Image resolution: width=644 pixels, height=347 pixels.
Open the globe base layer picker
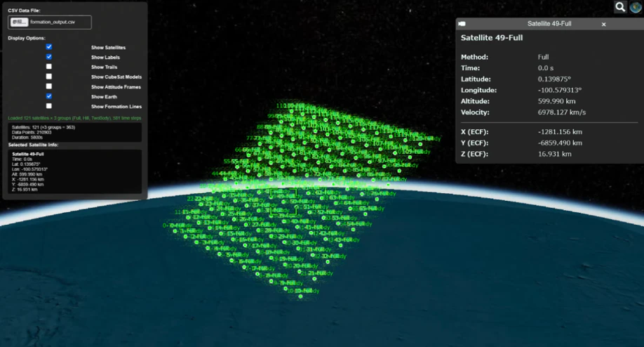click(x=636, y=7)
